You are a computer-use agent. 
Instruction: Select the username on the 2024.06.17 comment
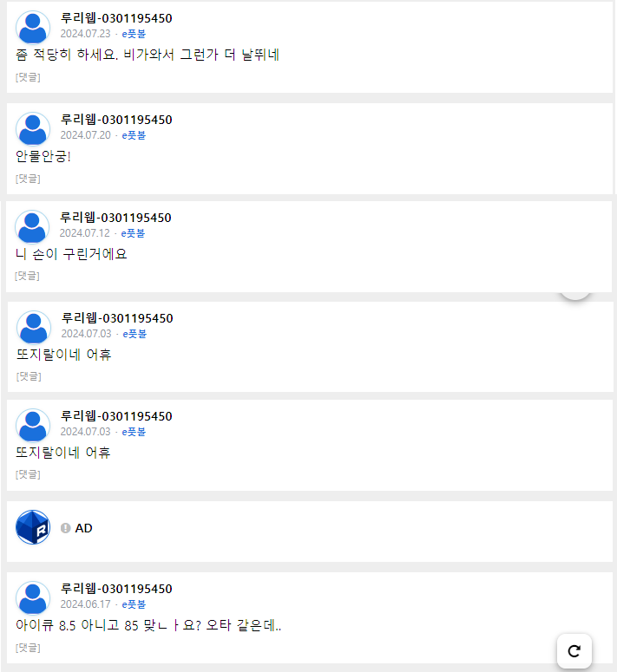click(x=116, y=589)
